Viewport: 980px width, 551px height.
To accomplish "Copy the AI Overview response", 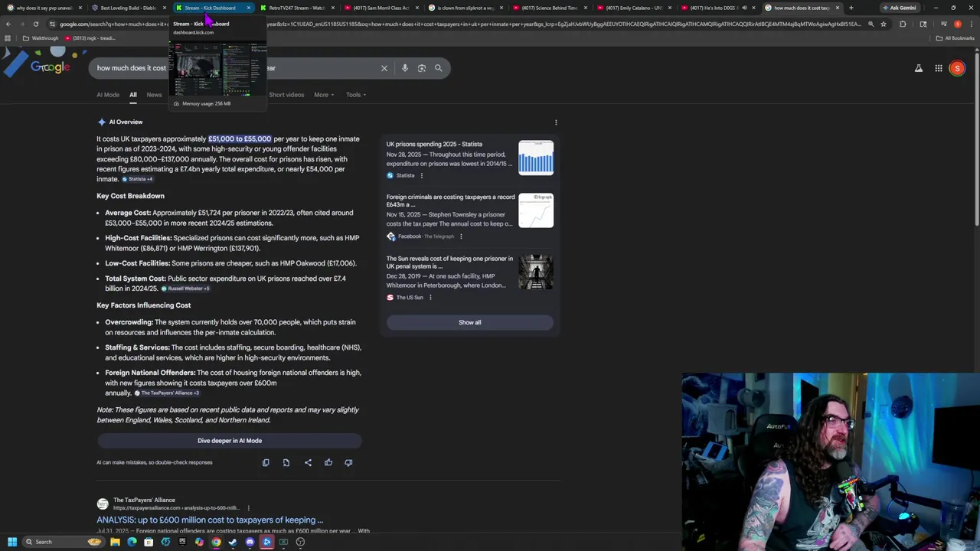I will 266,462.
